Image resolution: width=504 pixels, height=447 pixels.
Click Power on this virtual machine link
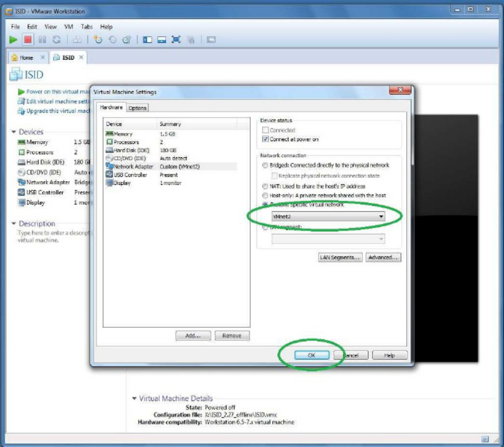[54, 92]
